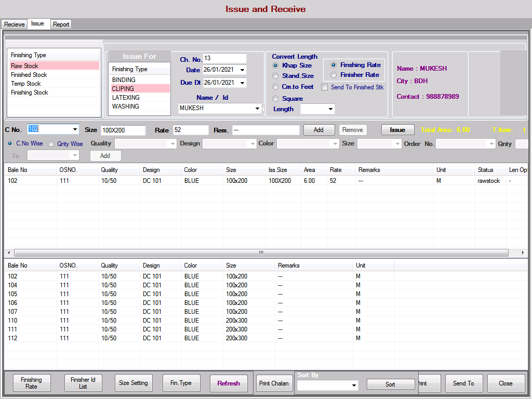Open the C No. combo box
Viewport: 532px width, 399px height.
(x=75, y=129)
